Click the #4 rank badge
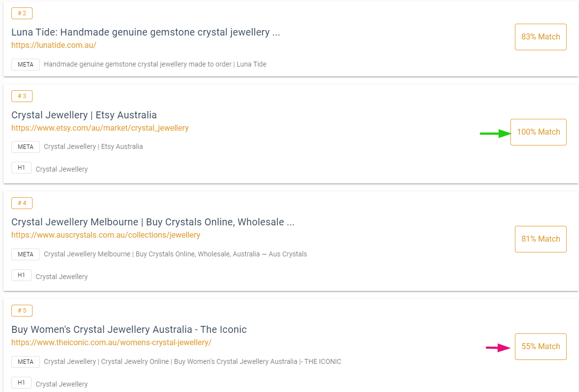The height and width of the screenshot is (392, 579). coord(22,203)
